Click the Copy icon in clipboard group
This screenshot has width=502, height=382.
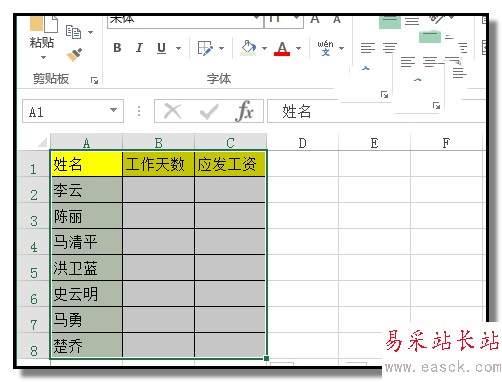pyautogui.click(x=73, y=32)
